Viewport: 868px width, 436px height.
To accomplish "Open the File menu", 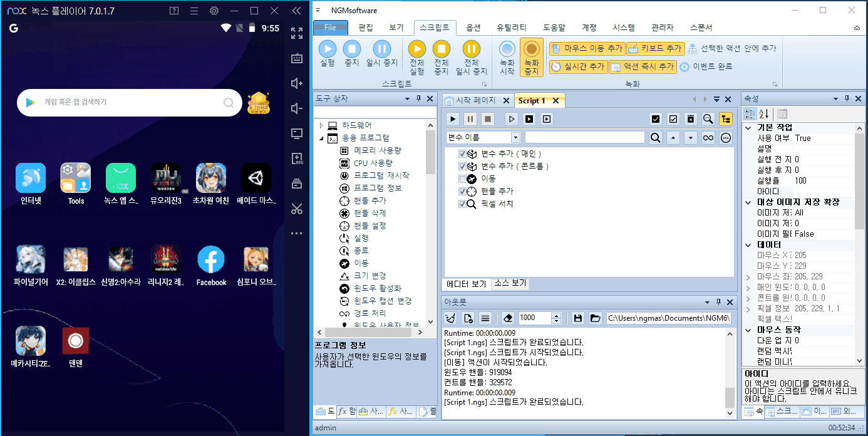I will point(330,28).
